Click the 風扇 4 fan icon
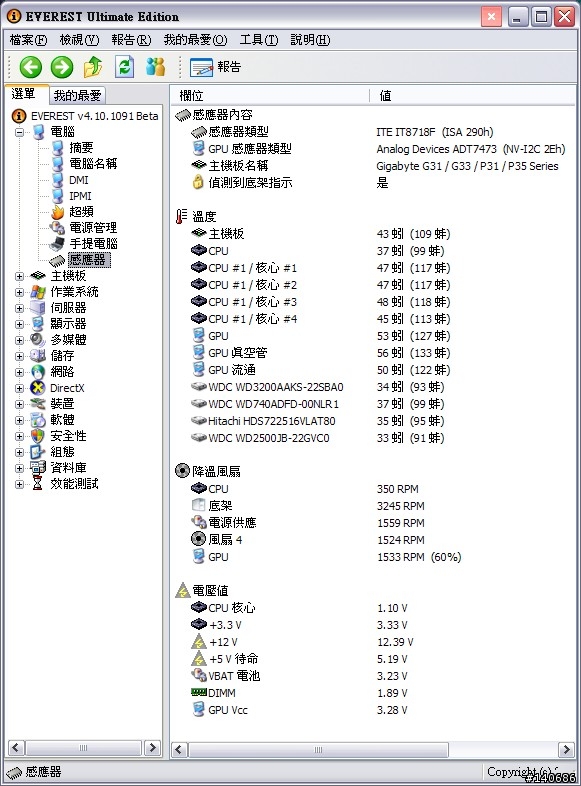The height and width of the screenshot is (786, 581). coord(199,539)
